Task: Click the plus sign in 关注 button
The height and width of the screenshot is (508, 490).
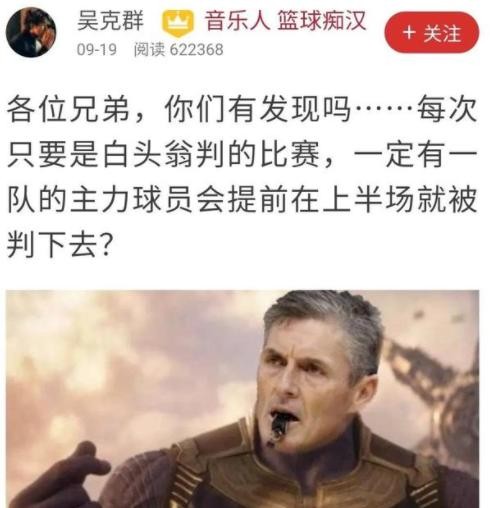Action: click(x=409, y=33)
